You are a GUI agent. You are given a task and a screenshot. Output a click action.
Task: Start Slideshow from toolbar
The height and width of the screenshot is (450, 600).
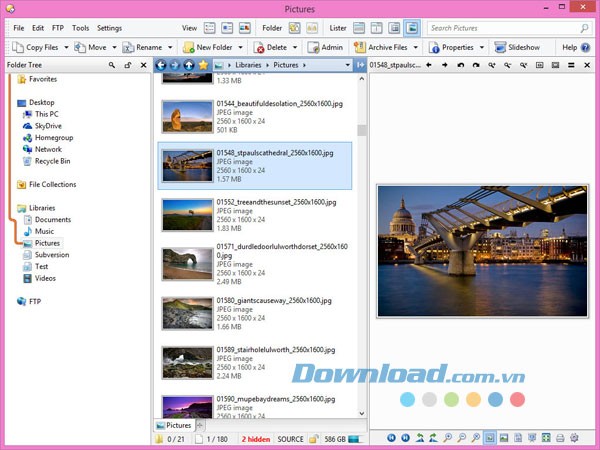pyautogui.click(x=517, y=47)
